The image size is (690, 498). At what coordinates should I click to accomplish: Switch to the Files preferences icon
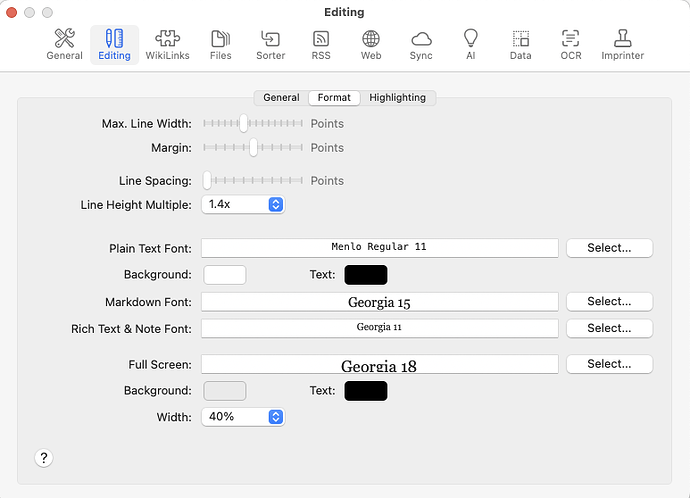click(x=220, y=44)
